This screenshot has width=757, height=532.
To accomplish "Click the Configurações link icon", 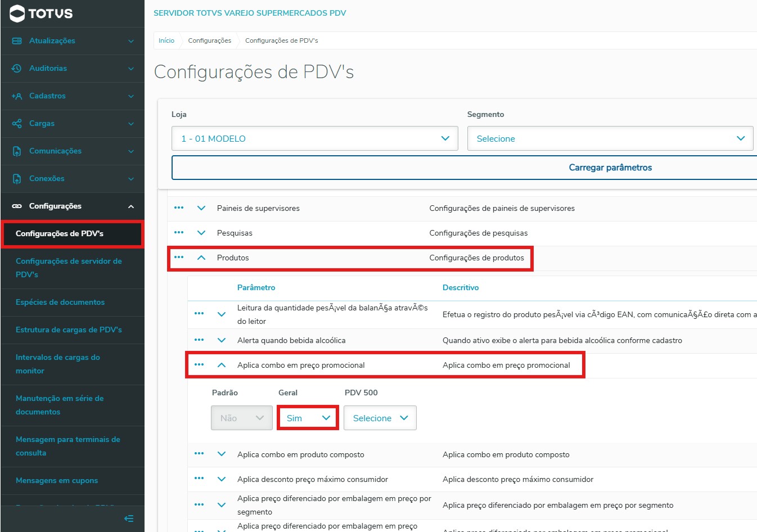I will click(x=17, y=206).
